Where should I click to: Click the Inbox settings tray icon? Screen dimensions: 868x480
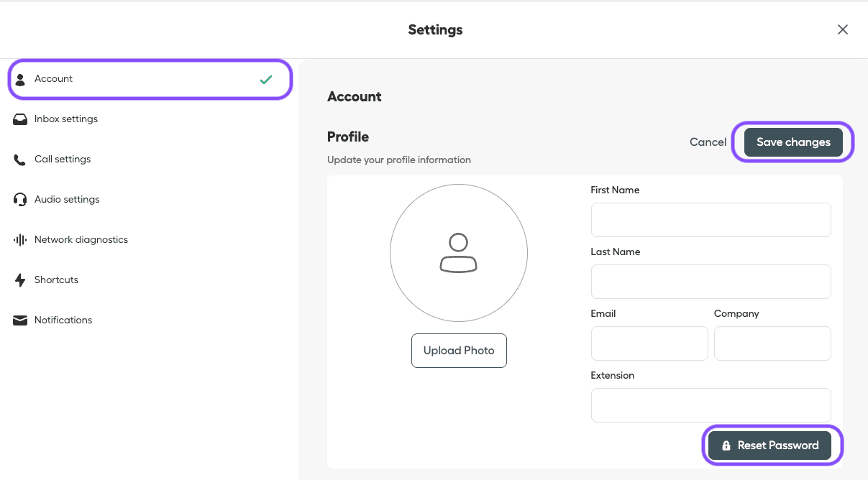coord(20,119)
